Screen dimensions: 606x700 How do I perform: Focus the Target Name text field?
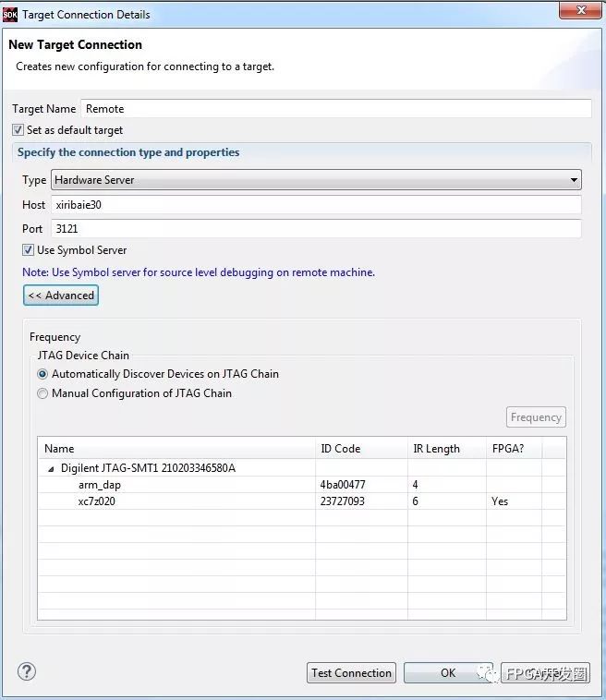[x=335, y=109]
